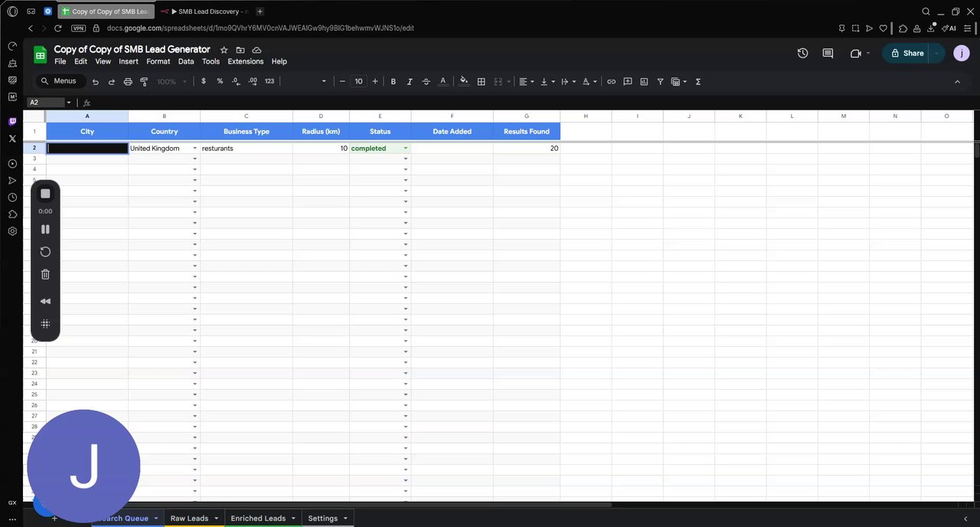The height and width of the screenshot is (527, 980).
Task: Open the Country dropdown for United Kingdom
Action: pyautogui.click(x=194, y=149)
